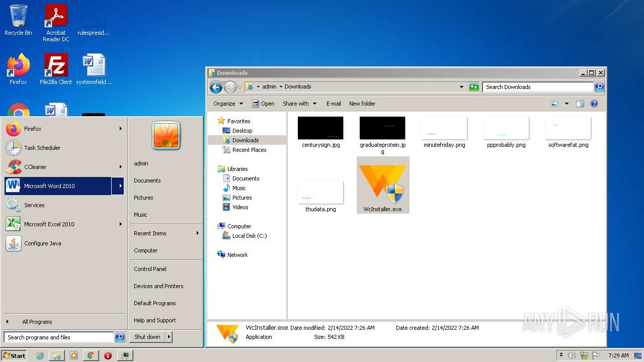Screen dimensions: 644x362
Task: Click the refresh button beside address bar
Action: [x=474, y=87]
